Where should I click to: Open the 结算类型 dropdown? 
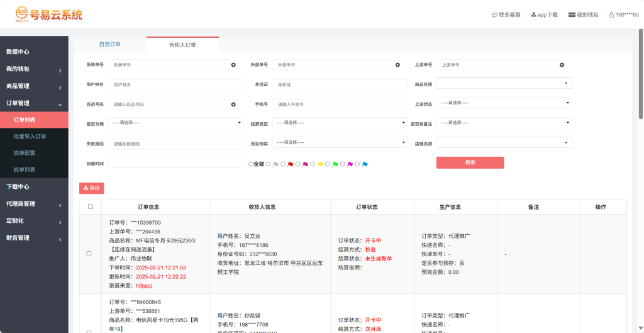coord(339,123)
